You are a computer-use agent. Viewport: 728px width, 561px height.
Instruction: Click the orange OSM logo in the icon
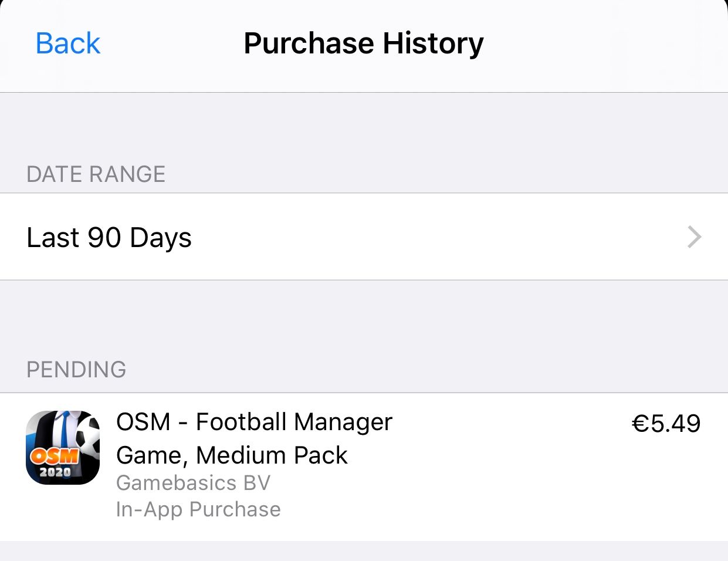[55, 455]
